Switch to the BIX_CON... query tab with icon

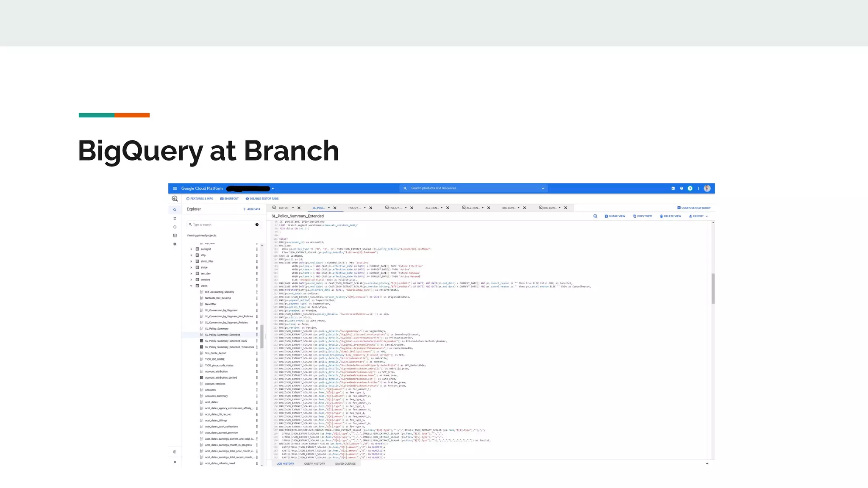pyautogui.click(x=548, y=208)
